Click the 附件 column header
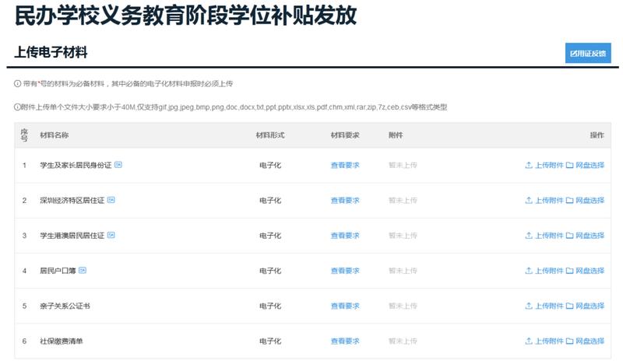Viewport: 623px width, 364px height. click(x=396, y=135)
